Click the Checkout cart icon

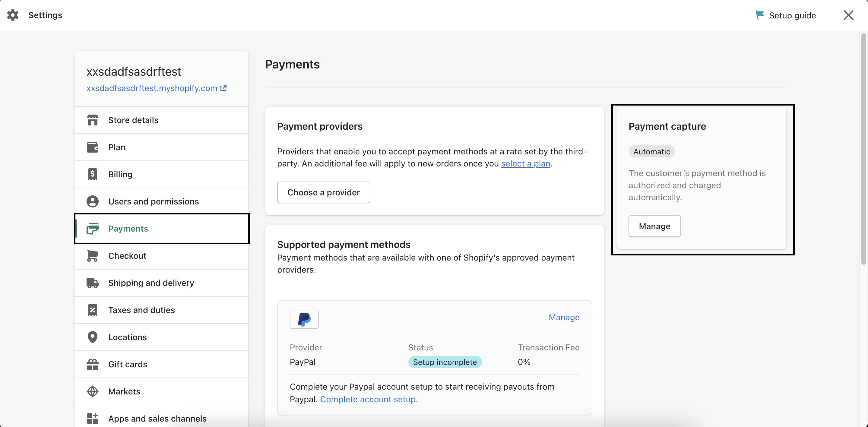coord(92,255)
